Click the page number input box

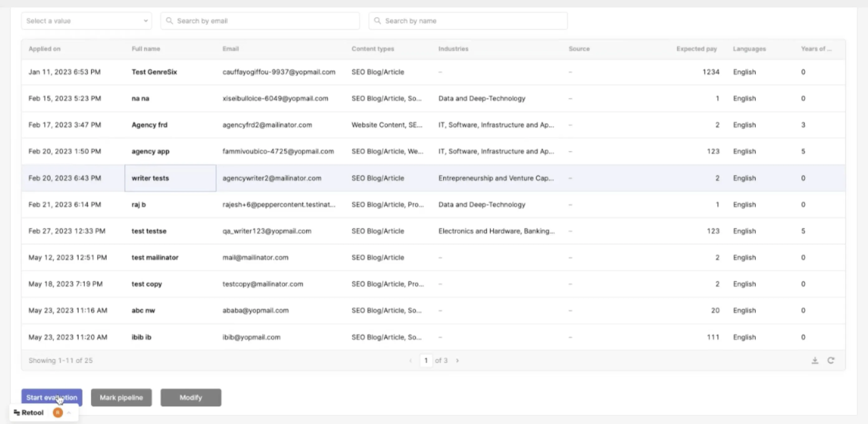pyautogui.click(x=426, y=360)
